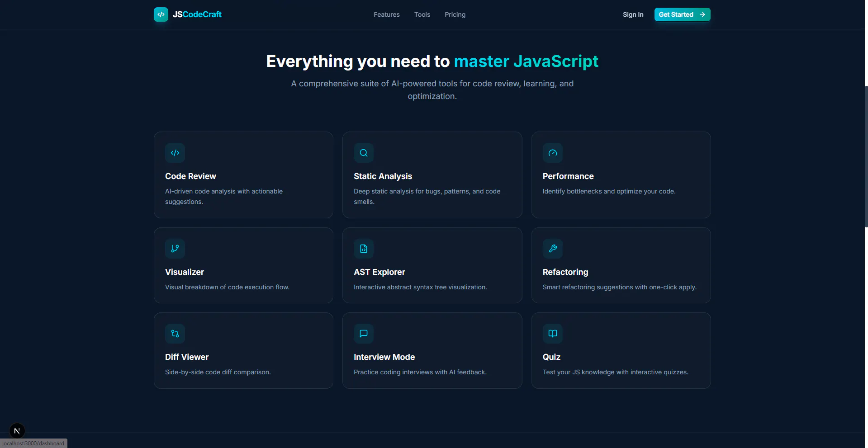Open the Static Analysis card title
Viewport: 868px width, 448px height.
click(x=383, y=176)
